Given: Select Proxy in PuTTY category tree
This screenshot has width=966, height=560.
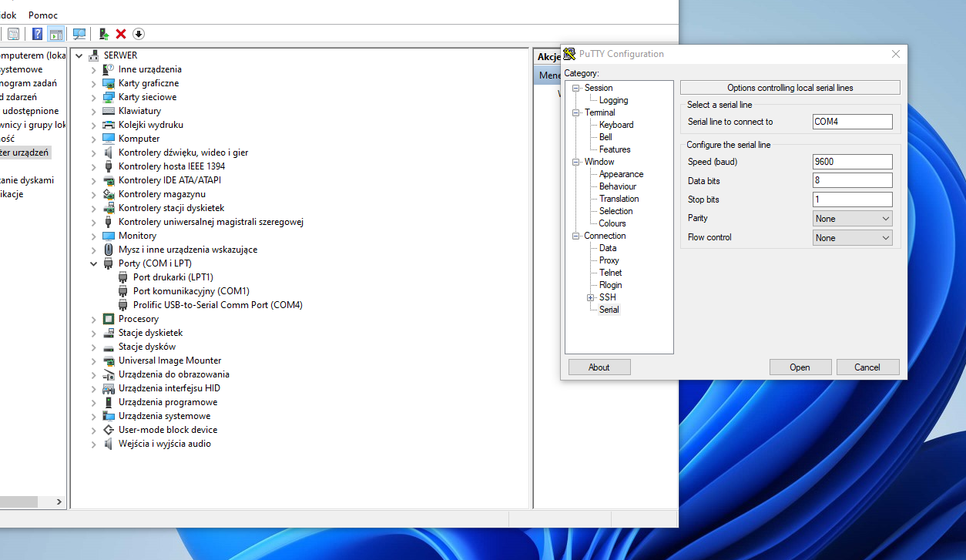Looking at the screenshot, I should click(x=609, y=260).
